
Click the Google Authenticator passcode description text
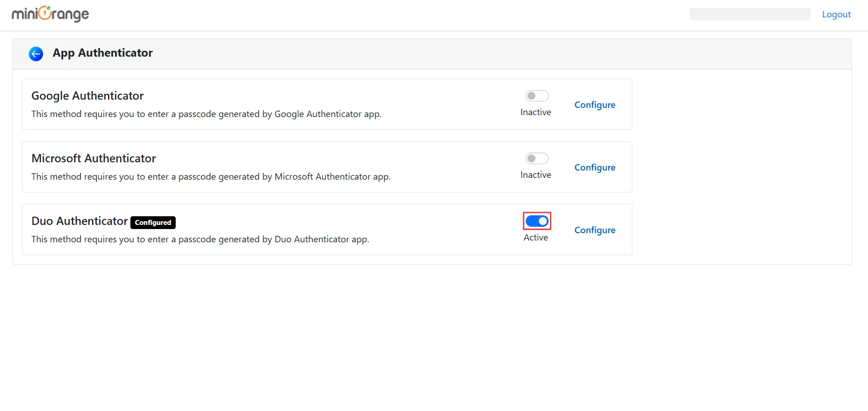206,114
